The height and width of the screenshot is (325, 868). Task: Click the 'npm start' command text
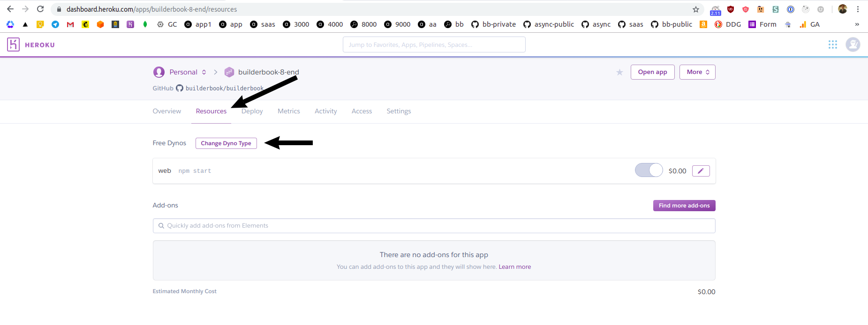pyautogui.click(x=195, y=171)
